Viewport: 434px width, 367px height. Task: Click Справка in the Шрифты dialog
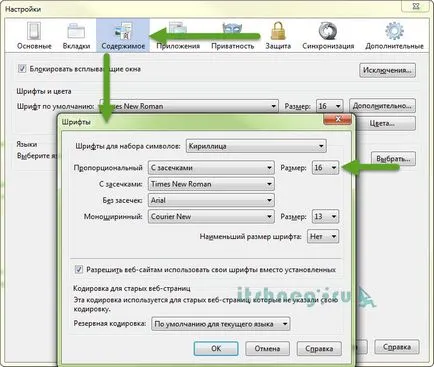(x=319, y=349)
